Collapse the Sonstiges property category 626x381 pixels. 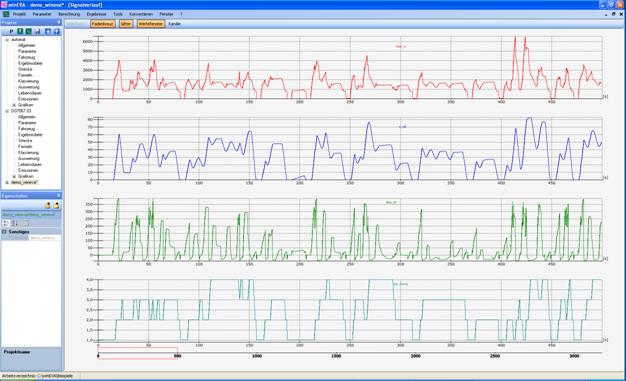coord(4,232)
